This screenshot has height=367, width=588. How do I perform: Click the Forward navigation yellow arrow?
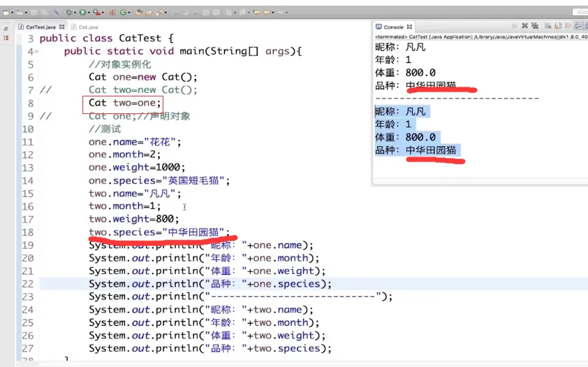click(x=267, y=13)
